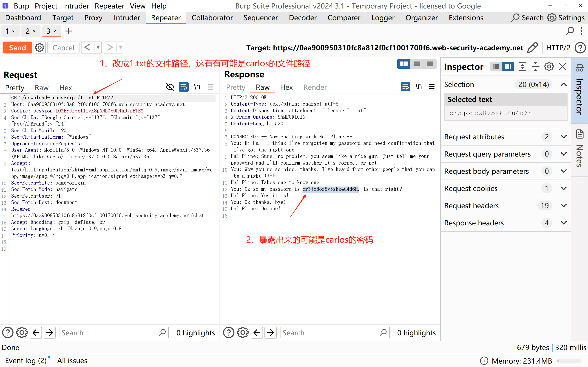This screenshot has height=367, width=588.
Task: Switch to the Collaborator tab
Action: click(x=212, y=18)
